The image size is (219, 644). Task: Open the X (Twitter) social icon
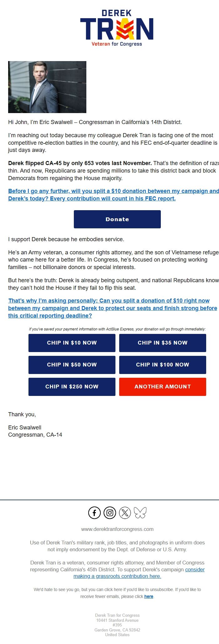[x=125, y=513]
